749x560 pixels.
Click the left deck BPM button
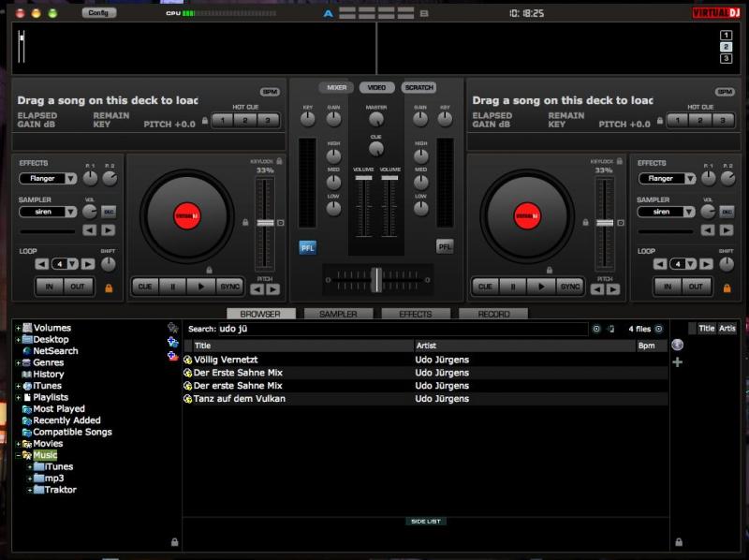point(270,91)
